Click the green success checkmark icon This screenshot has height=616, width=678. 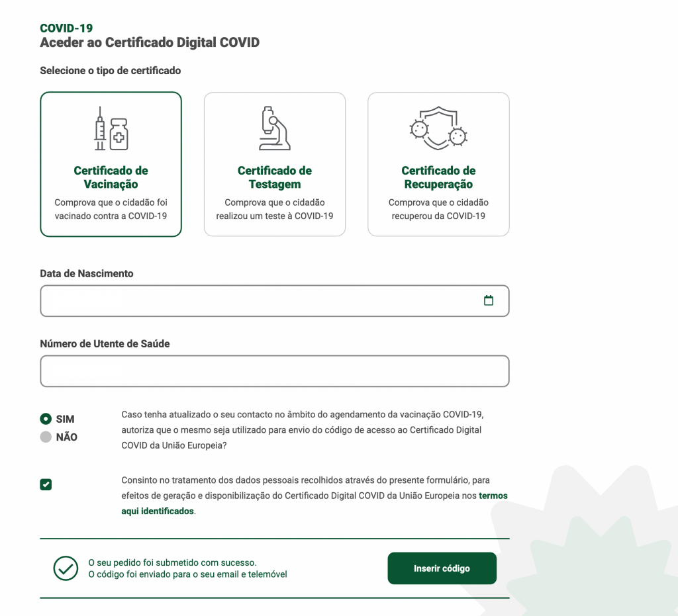(x=66, y=568)
